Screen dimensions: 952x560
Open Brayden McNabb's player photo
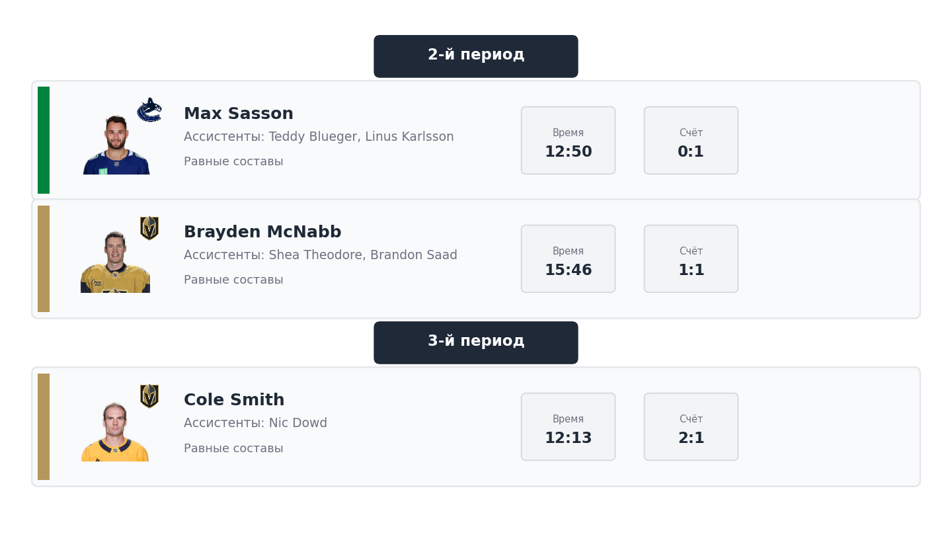[x=116, y=262]
